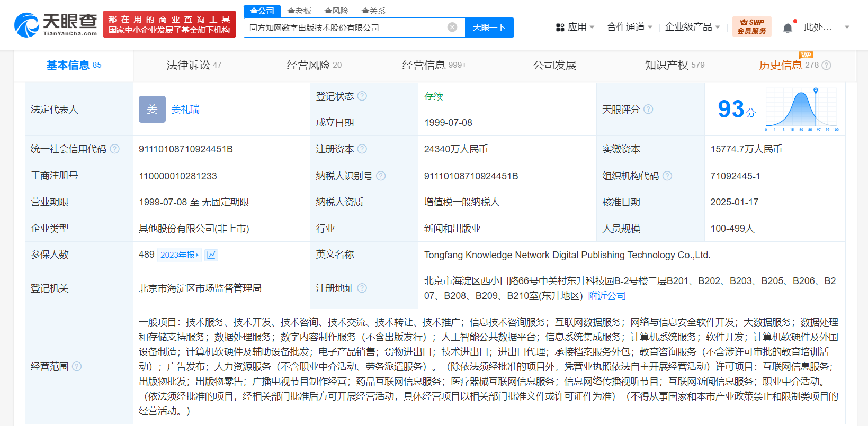The image size is (868, 426).
Task: Click the approval date 2025-01-17
Action: [735, 202]
